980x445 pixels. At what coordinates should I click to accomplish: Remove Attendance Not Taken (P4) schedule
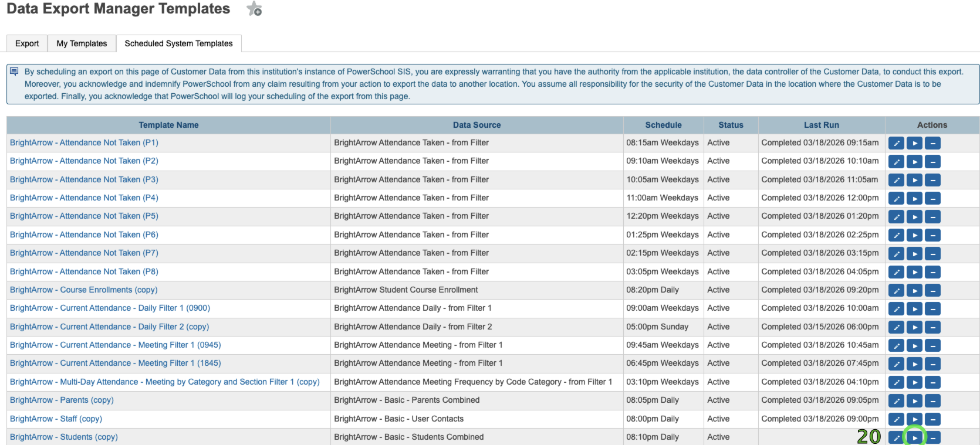932,199
